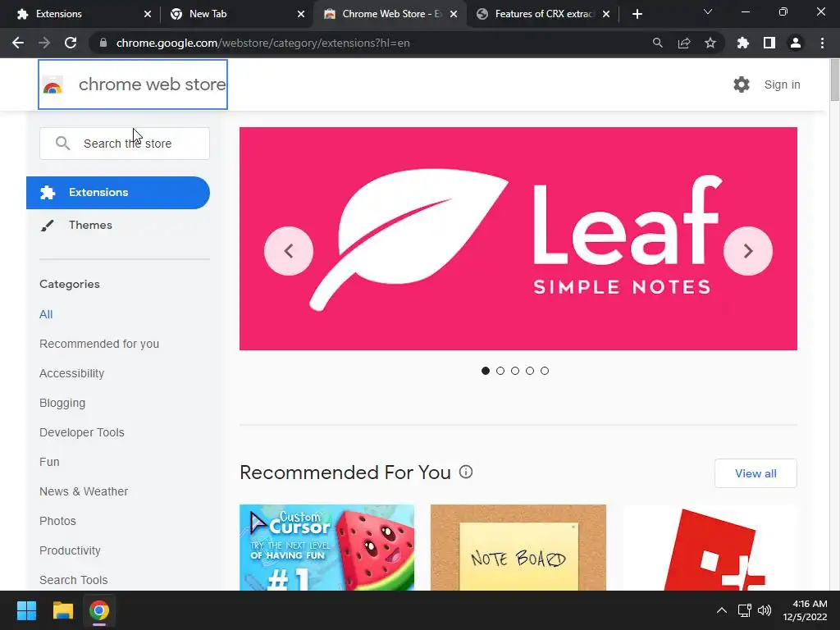Screen dimensions: 840x630
Task: Open Note Board extension card
Action: 518,547
